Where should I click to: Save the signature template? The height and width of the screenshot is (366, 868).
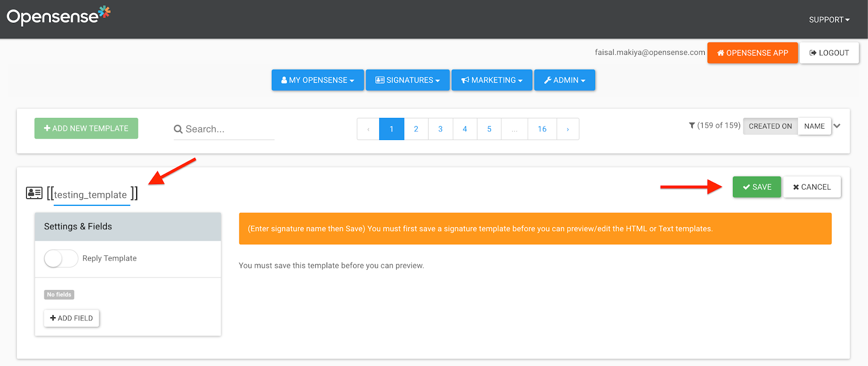[757, 187]
